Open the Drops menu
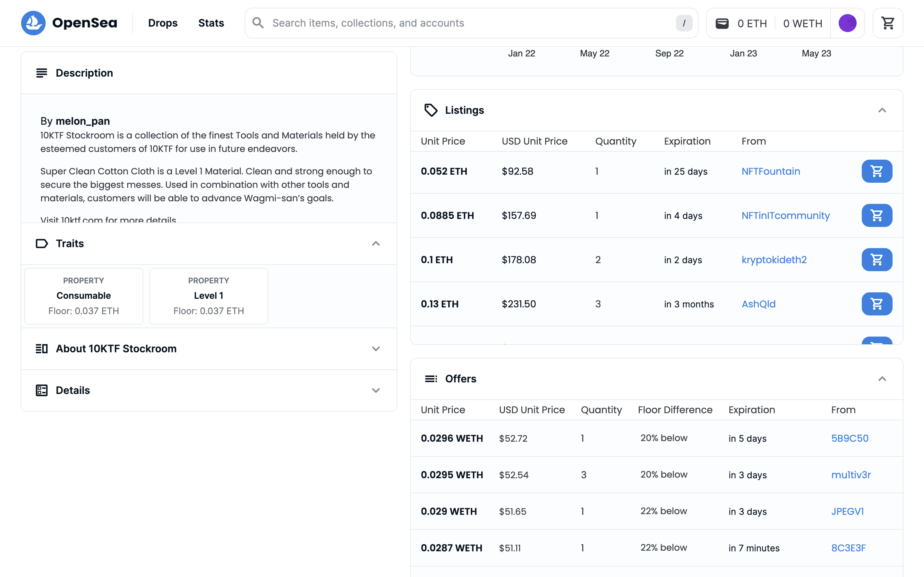This screenshot has height=577, width=924. [163, 23]
